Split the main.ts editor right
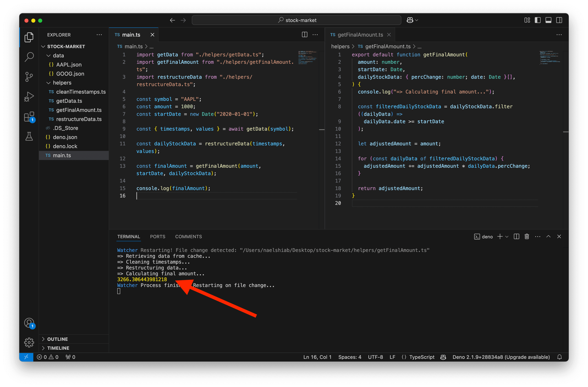This screenshot has height=387, width=588. coord(305,35)
